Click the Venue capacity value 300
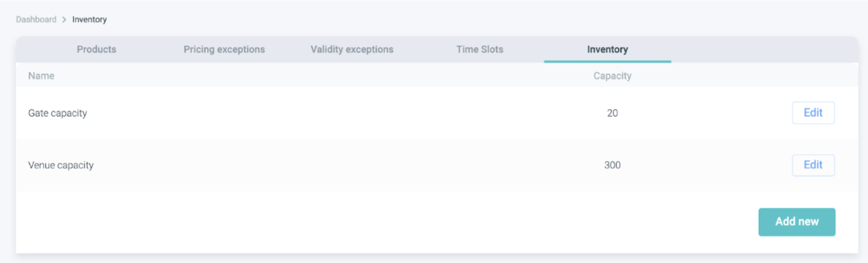Viewport: 868px width, 263px height. tap(612, 165)
